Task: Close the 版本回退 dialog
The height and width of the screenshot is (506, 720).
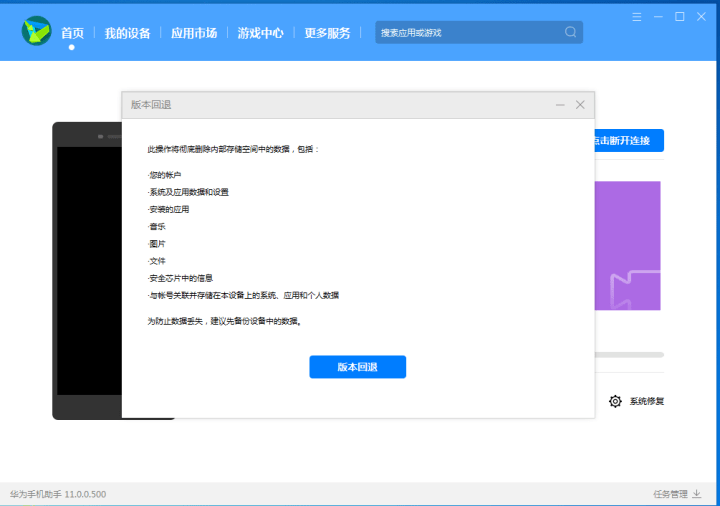Action: (x=580, y=105)
